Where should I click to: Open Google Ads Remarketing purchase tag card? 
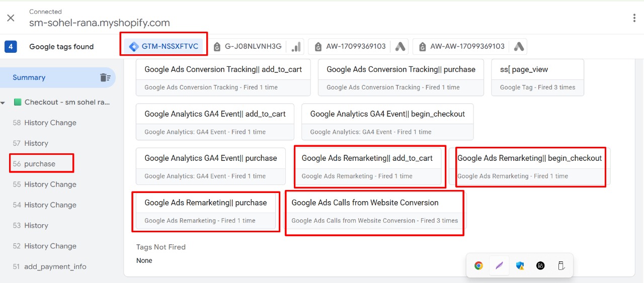205,211
